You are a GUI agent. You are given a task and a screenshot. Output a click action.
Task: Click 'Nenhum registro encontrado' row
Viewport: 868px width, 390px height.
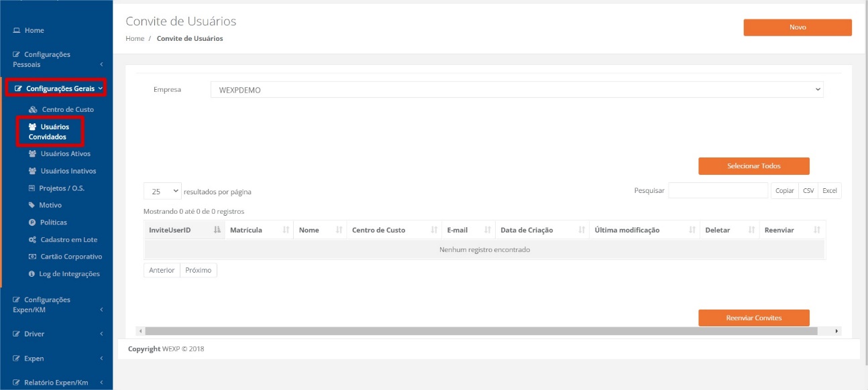(484, 250)
